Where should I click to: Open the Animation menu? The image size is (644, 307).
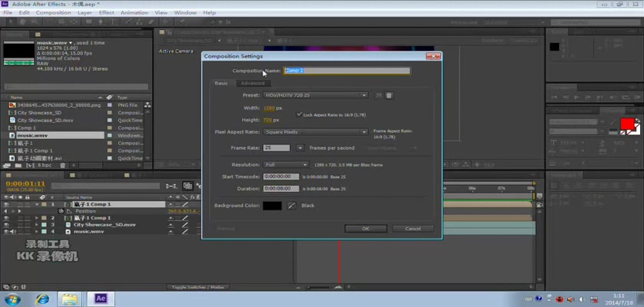point(134,13)
